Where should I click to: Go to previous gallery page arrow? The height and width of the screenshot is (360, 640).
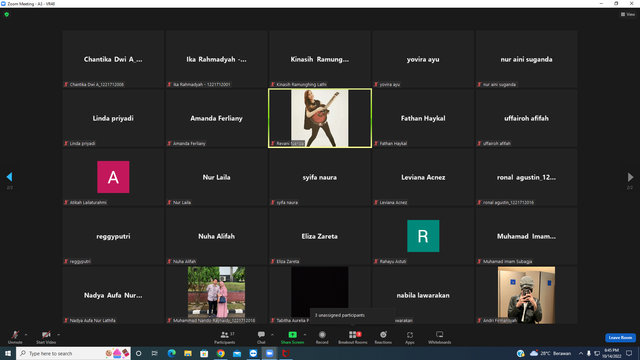point(9,177)
